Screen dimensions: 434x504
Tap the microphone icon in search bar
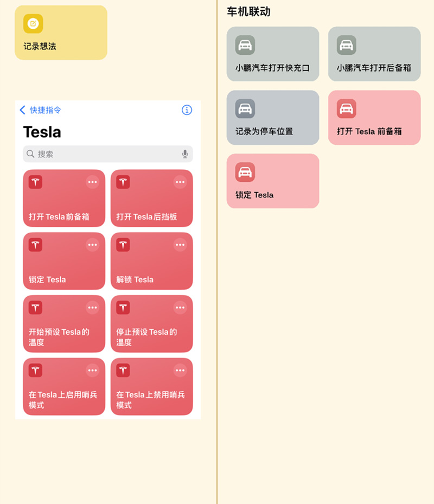pos(185,154)
